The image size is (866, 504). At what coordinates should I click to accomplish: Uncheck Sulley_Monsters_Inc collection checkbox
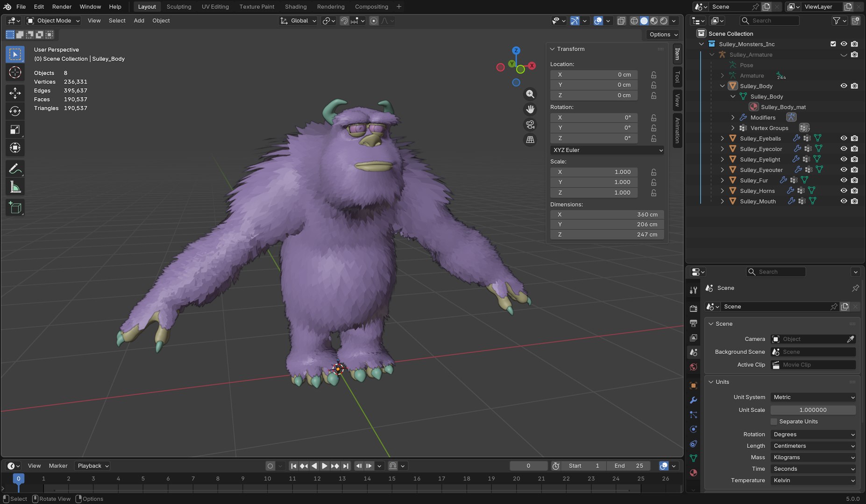(x=833, y=44)
